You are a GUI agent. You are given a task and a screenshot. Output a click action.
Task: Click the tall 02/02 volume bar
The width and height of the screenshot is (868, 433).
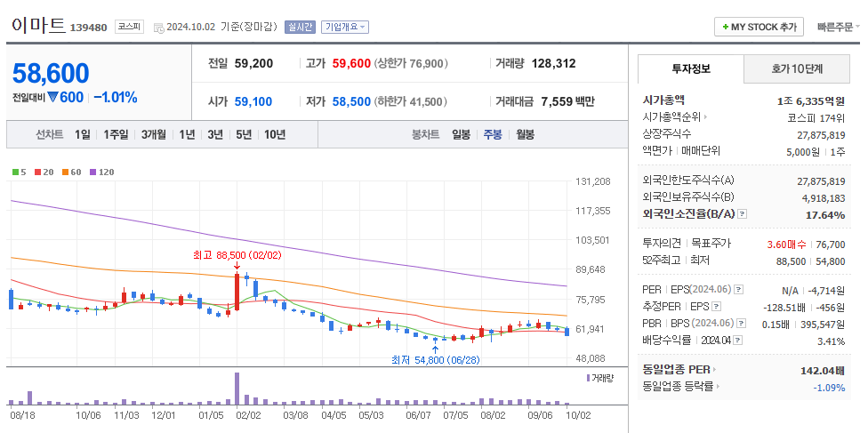click(237, 389)
